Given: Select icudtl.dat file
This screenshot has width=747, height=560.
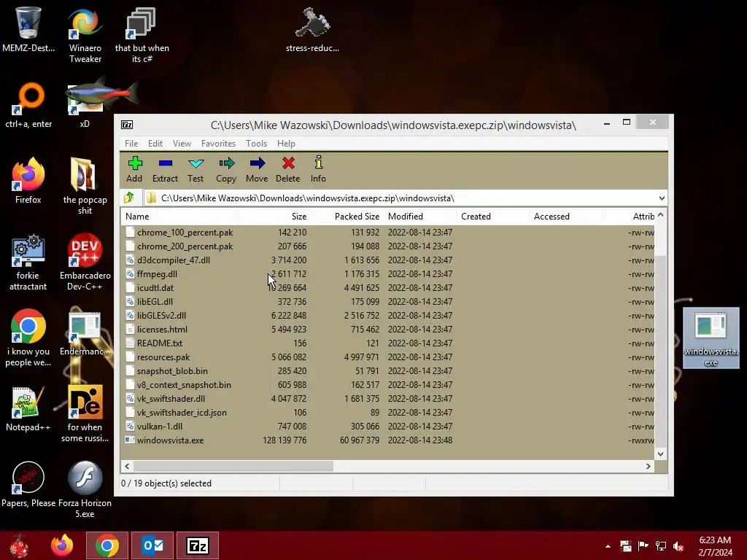Looking at the screenshot, I should coord(155,287).
